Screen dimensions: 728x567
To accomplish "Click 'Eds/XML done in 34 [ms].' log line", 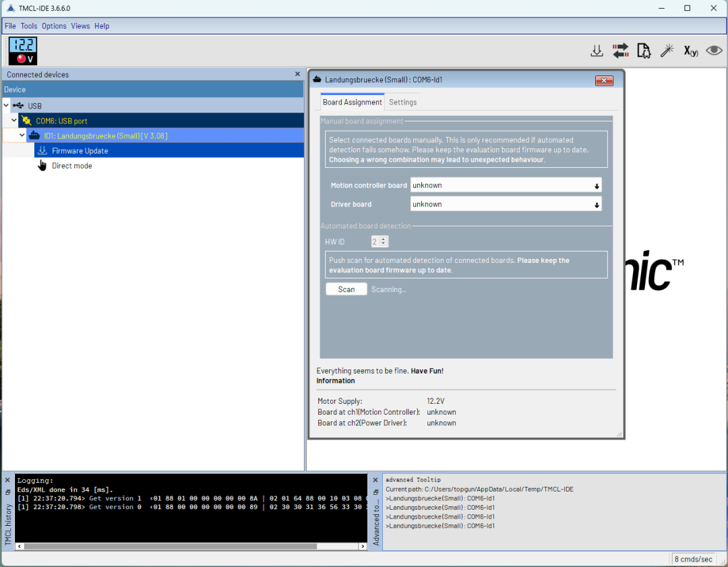I will pos(65,489).
